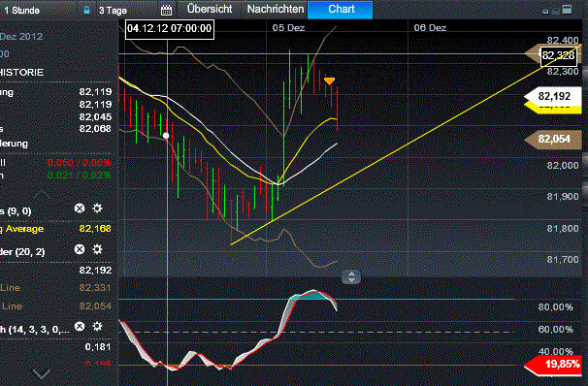Screen dimensions: 588x386
Task: Click the orange triangle marker on chart
Action: [x=329, y=80]
